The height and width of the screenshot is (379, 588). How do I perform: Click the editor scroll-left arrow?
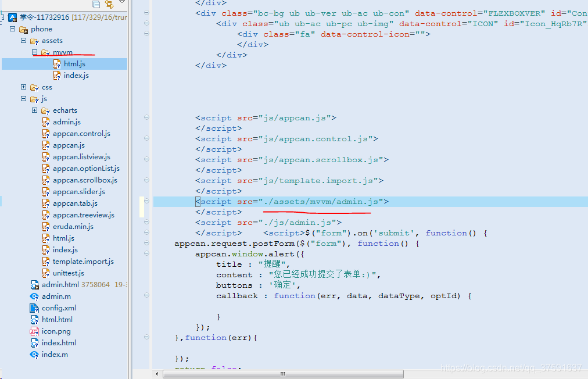click(x=157, y=374)
